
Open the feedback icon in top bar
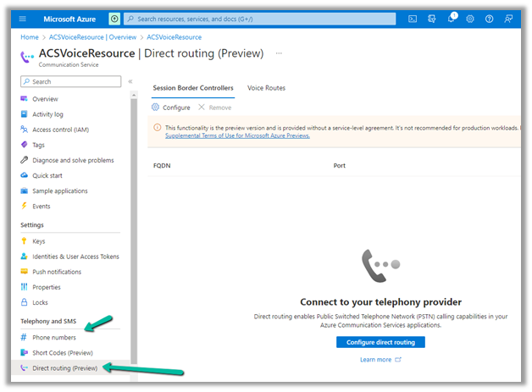coord(508,19)
